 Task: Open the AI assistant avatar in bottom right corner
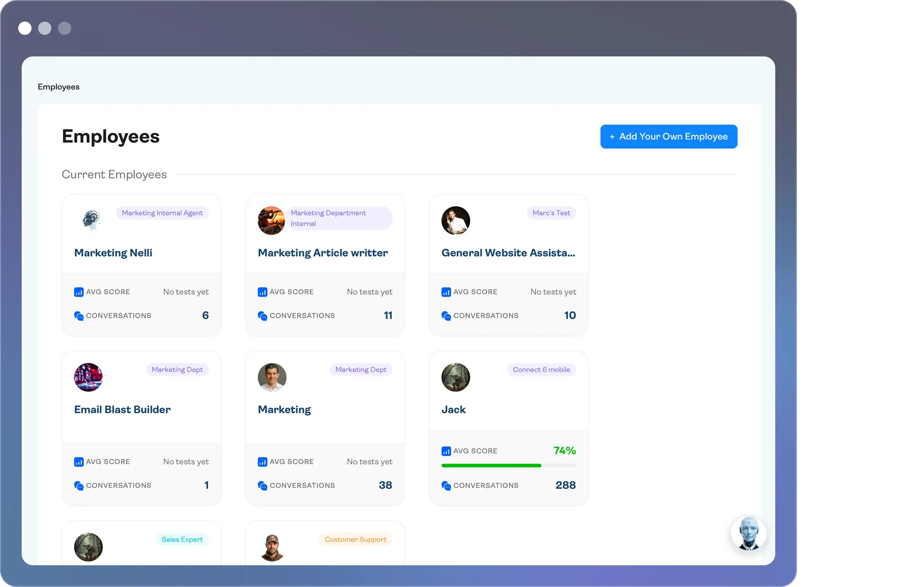tap(748, 533)
